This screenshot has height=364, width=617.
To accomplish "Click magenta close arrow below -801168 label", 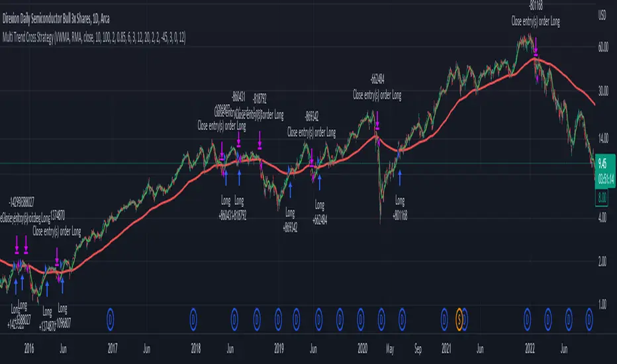I will (536, 46).
